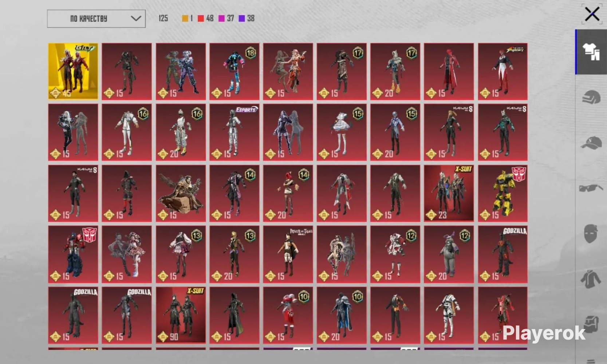Select the level 13 outfit priced 15
607x364 pixels.
tap(181, 254)
